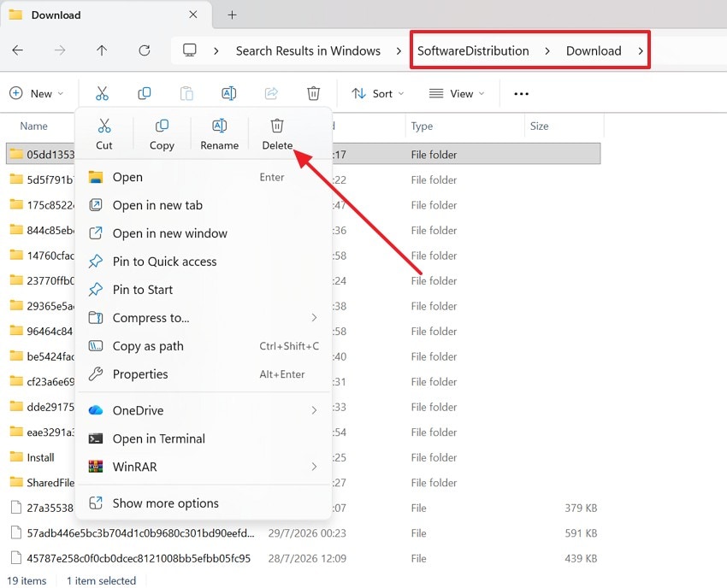Open a new tab with plus button
Image resolution: width=727 pixels, height=588 pixels.
coord(232,15)
